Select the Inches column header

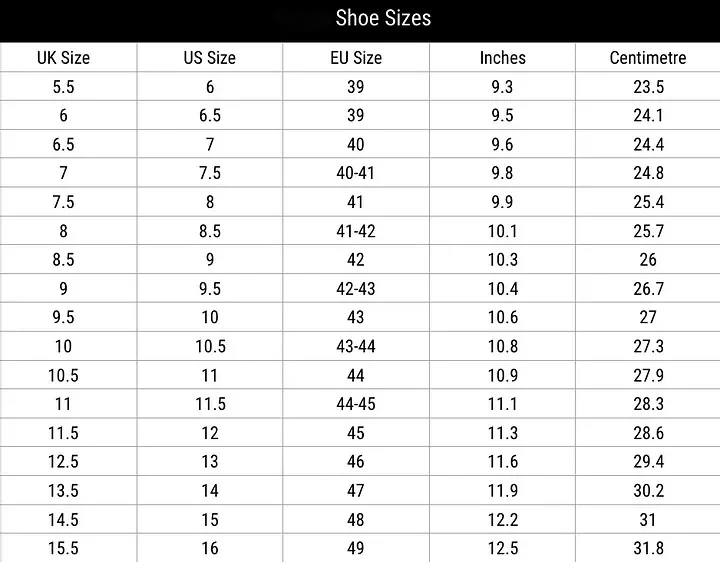pyautogui.click(x=502, y=58)
